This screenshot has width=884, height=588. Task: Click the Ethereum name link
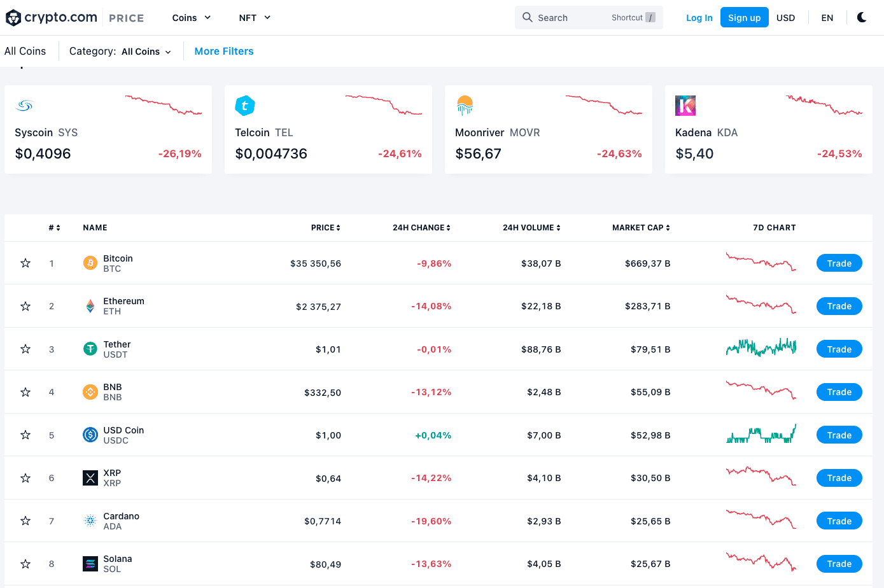[123, 301]
